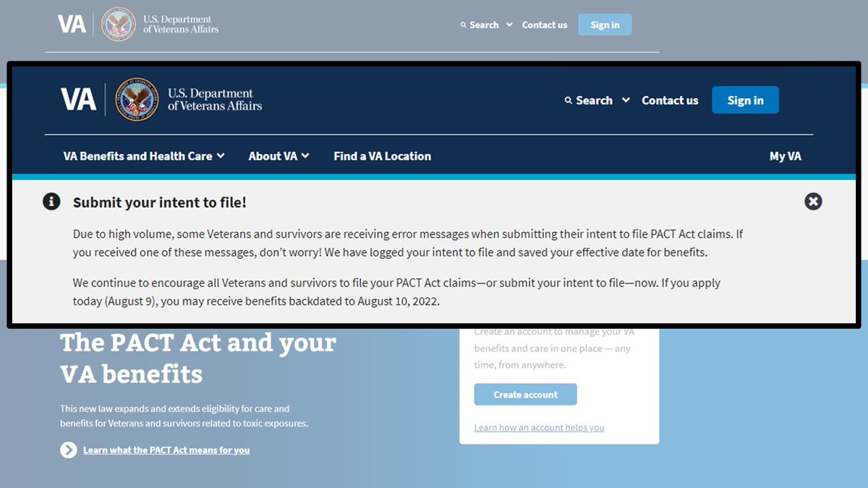Open Learn how an account helps you
The width and height of the screenshot is (868, 488).
click(x=539, y=428)
